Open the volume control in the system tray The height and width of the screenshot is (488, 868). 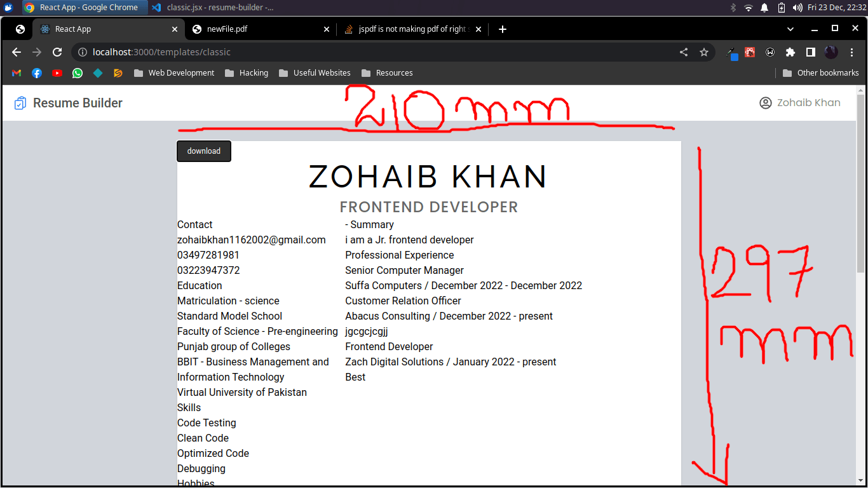pyautogui.click(x=798, y=8)
